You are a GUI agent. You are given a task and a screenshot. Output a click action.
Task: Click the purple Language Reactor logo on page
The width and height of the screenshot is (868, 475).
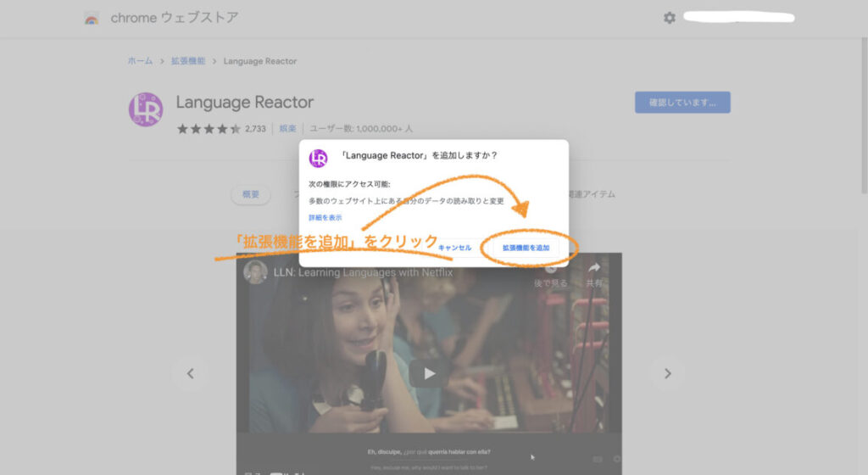(x=145, y=109)
